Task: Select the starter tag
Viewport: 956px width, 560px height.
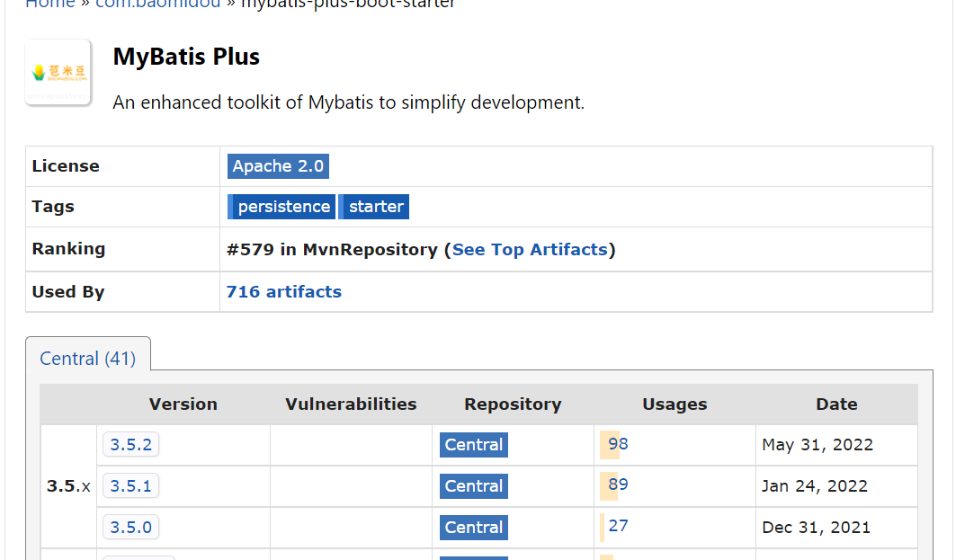Action: click(374, 207)
